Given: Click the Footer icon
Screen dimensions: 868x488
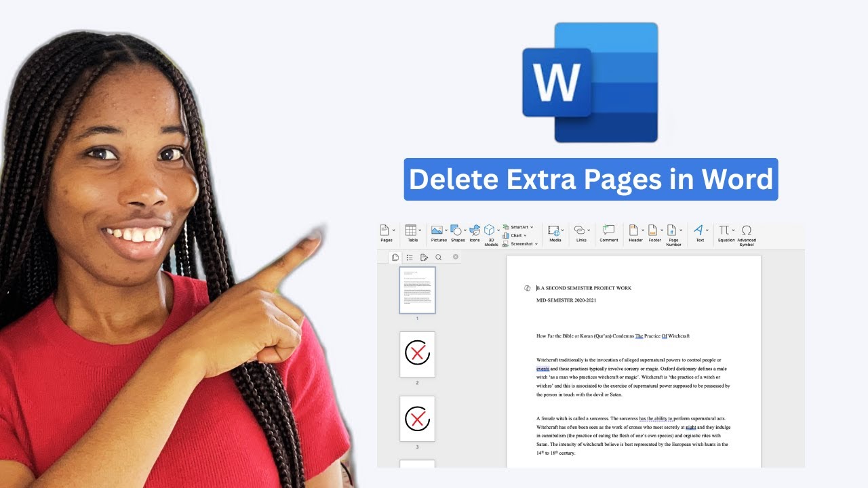Looking at the screenshot, I should click(x=653, y=230).
